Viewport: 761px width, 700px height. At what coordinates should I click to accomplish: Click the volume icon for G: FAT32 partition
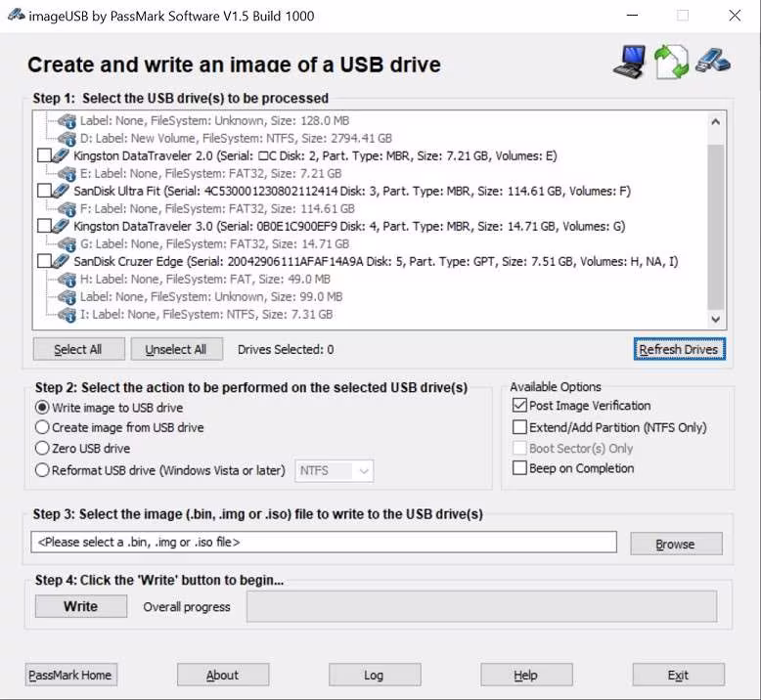tap(67, 244)
